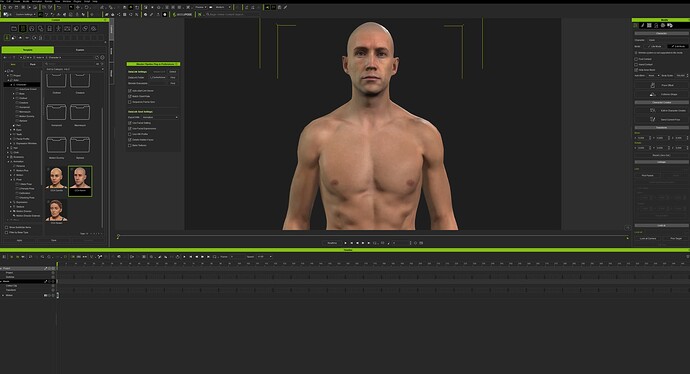Image resolution: width=690 pixels, height=374 pixels.
Task: Enable the Foot Contact checkbox
Action: pyautogui.click(x=636, y=59)
